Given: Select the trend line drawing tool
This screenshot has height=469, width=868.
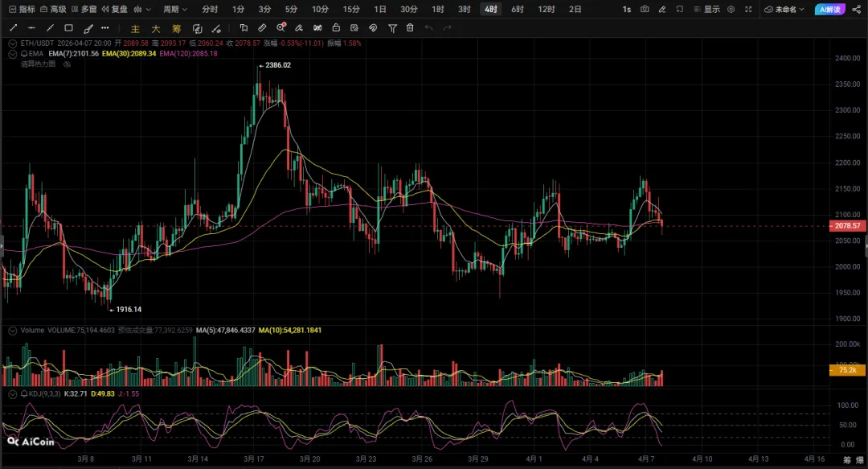Looking at the screenshot, I should [x=14, y=27].
